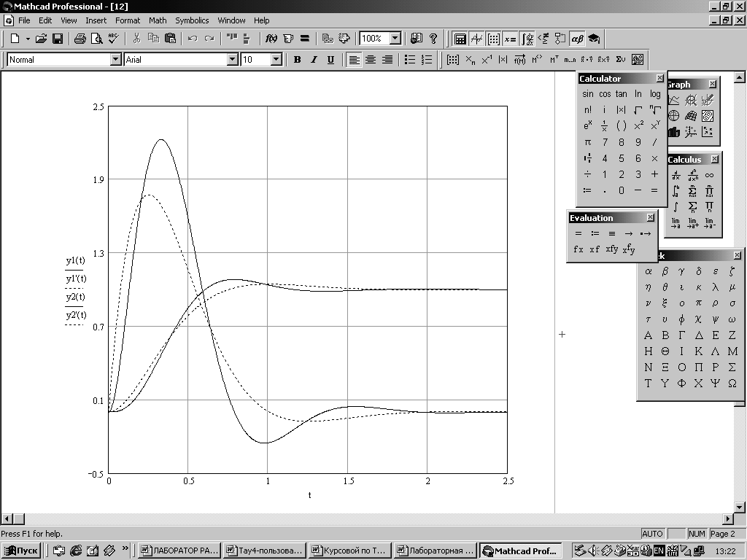Viewport: 747px width, 560px height.
Task: Redo the last action
Action: (x=209, y=39)
